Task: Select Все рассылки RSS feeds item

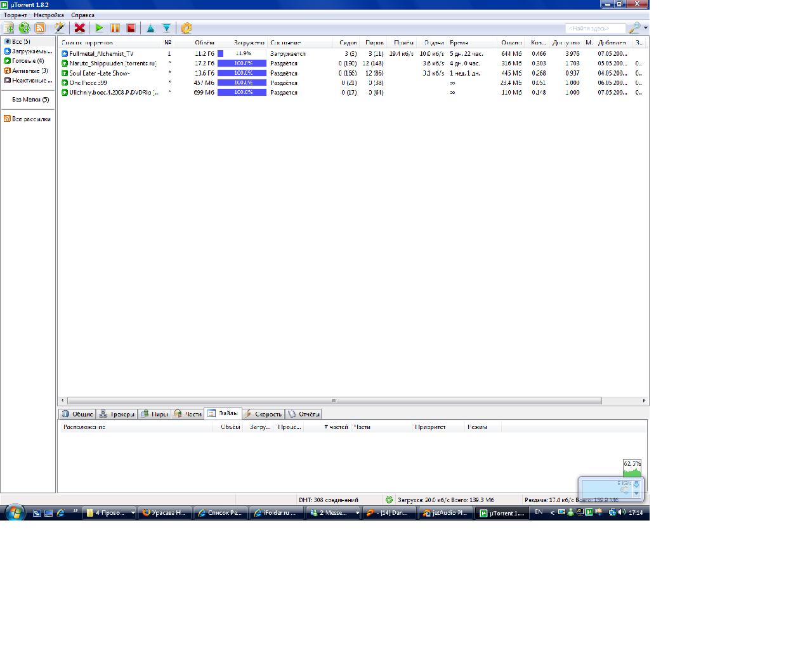Action: (x=27, y=119)
